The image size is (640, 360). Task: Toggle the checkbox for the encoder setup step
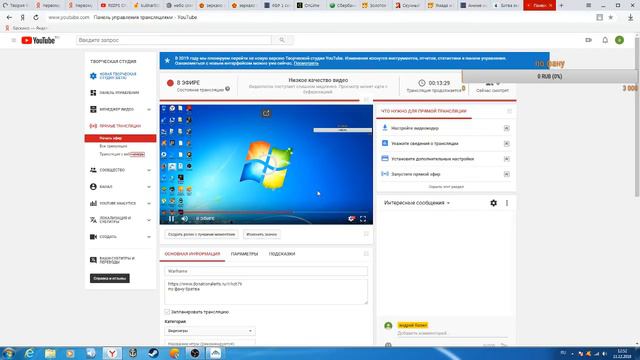(x=507, y=128)
